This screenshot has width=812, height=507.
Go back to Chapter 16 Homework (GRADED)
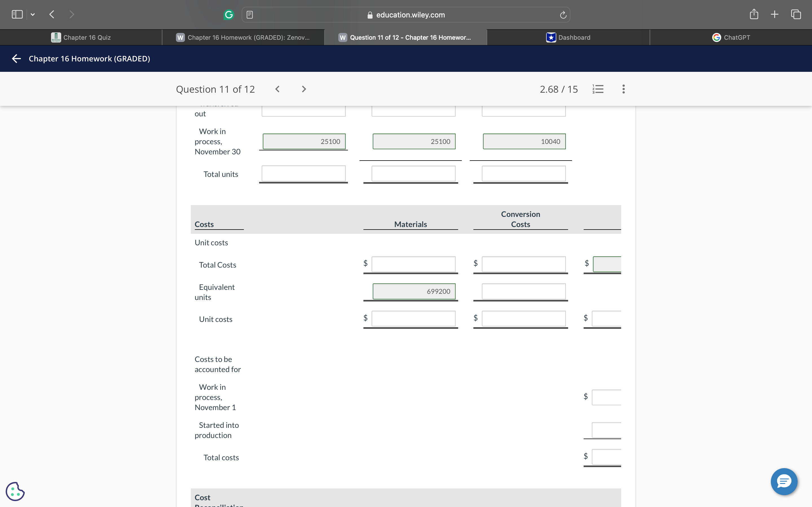pos(16,59)
